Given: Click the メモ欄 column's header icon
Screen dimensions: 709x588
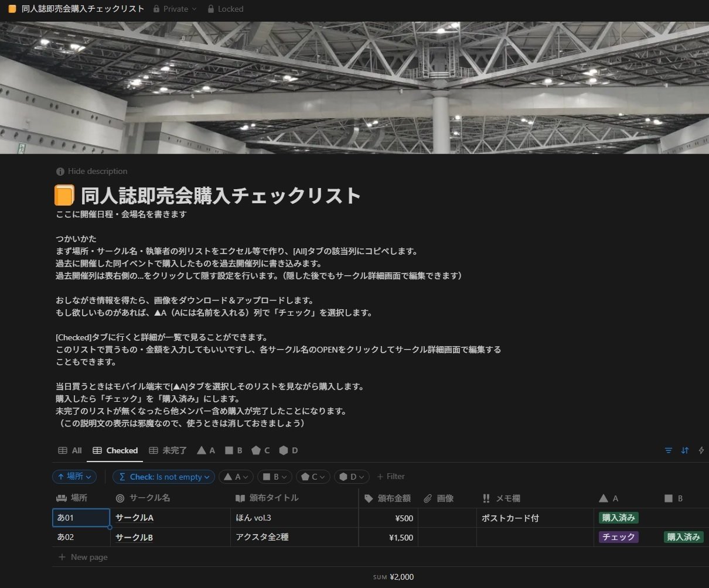Looking at the screenshot, I should pos(486,498).
